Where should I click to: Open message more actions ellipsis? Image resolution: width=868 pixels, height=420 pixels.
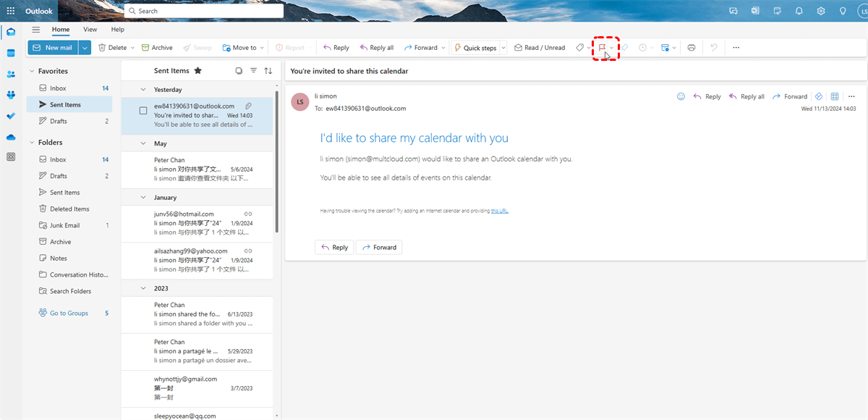pyautogui.click(x=851, y=96)
